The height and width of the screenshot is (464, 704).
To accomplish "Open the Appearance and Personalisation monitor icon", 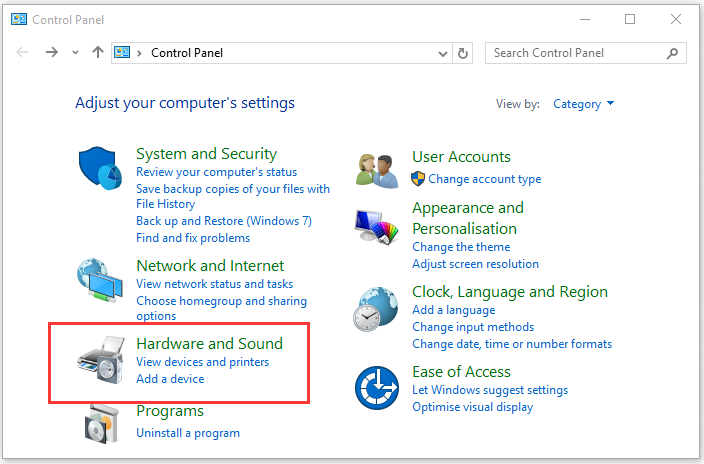I will click(376, 227).
